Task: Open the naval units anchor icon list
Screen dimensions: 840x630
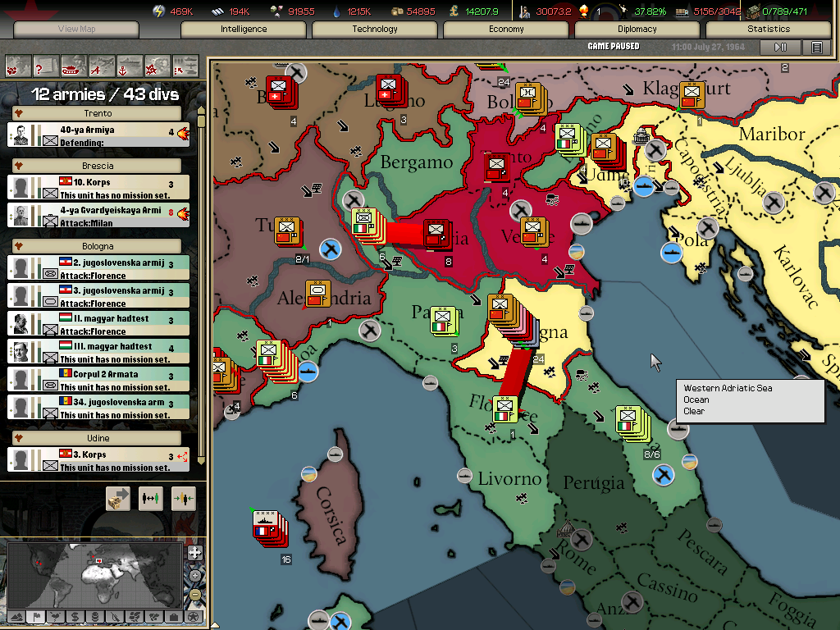Action: 129,65
